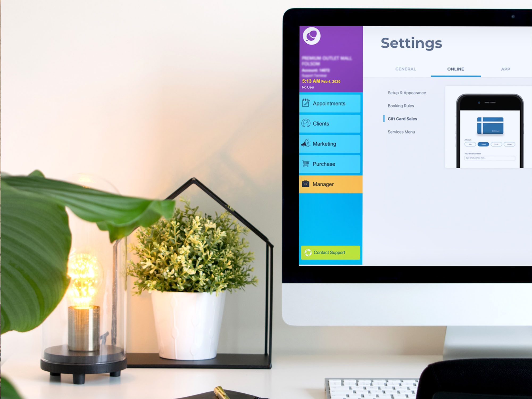This screenshot has width=532, height=399.
Task: Select the ONLINE settings tab
Action: (x=456, y=69)
